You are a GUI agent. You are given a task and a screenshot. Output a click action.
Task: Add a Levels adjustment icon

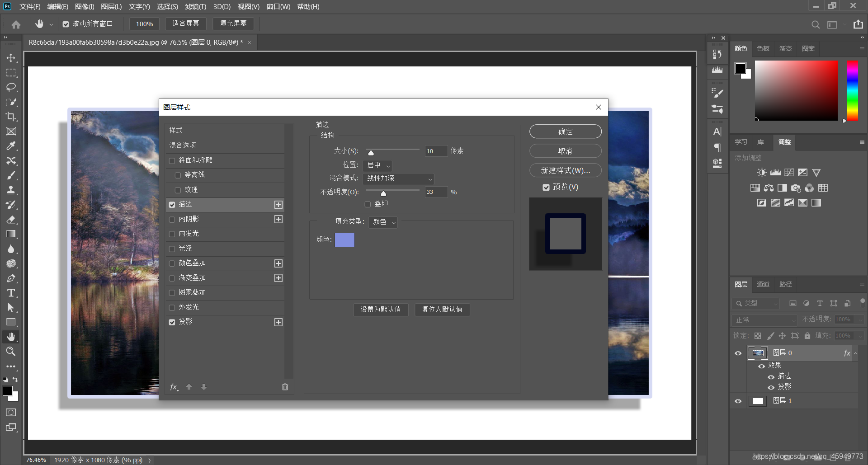(775, 173)
